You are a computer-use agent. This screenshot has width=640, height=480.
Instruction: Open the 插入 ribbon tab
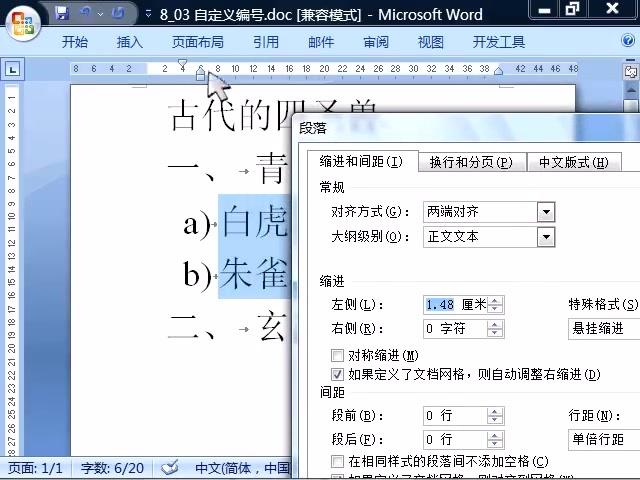click(x=129, y=42)
